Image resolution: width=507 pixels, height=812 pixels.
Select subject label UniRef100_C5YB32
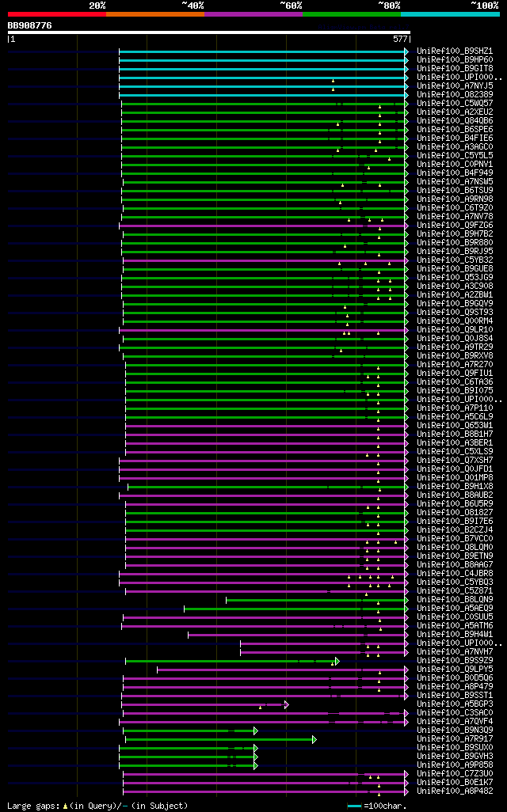point(455,260)
